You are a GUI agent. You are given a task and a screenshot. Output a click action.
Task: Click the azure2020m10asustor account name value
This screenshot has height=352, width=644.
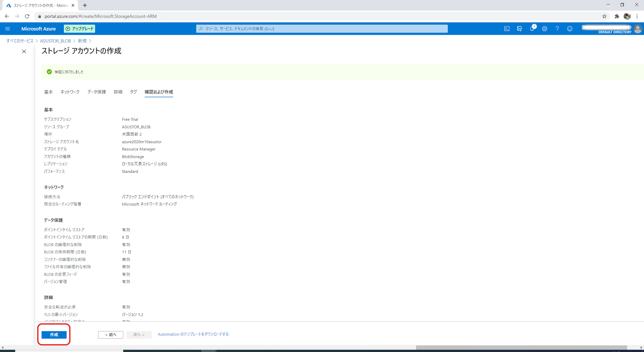[142, 142]
